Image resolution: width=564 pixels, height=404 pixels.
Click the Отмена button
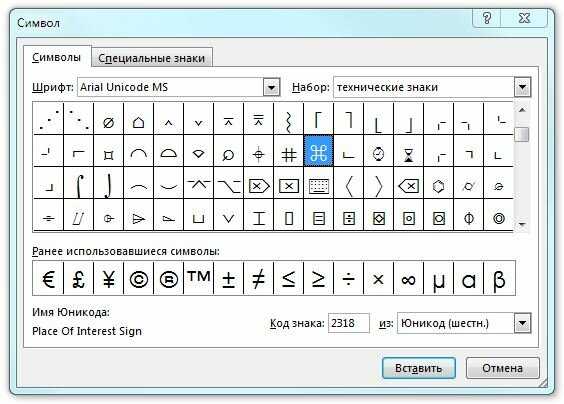pos(502,368)
